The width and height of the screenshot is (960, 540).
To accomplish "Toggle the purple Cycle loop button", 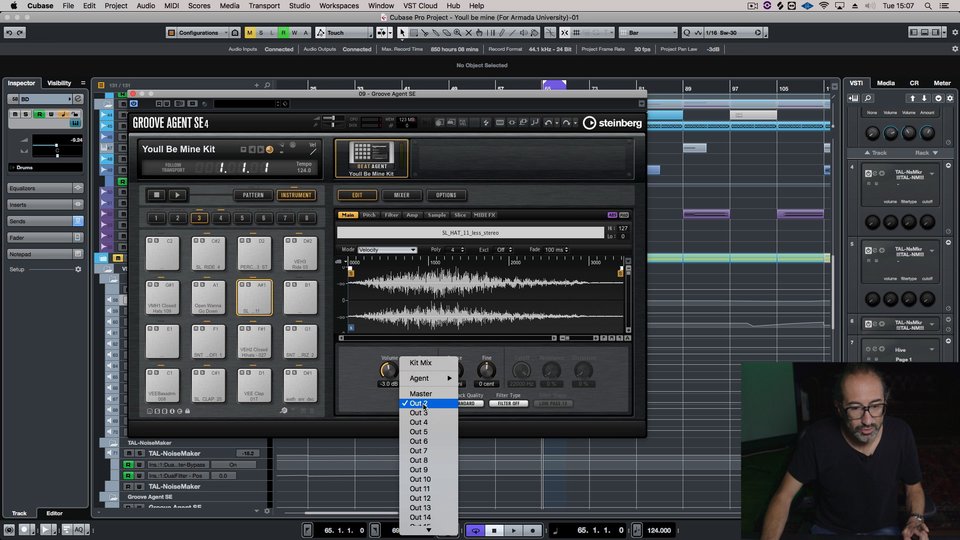I will coord(475,530).
